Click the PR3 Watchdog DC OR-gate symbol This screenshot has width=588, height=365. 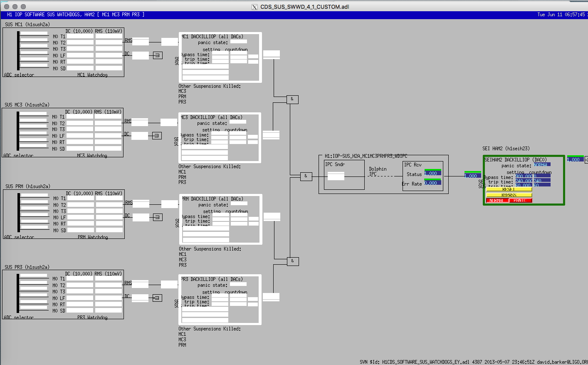pyautogui.click(x=157, y=298)
